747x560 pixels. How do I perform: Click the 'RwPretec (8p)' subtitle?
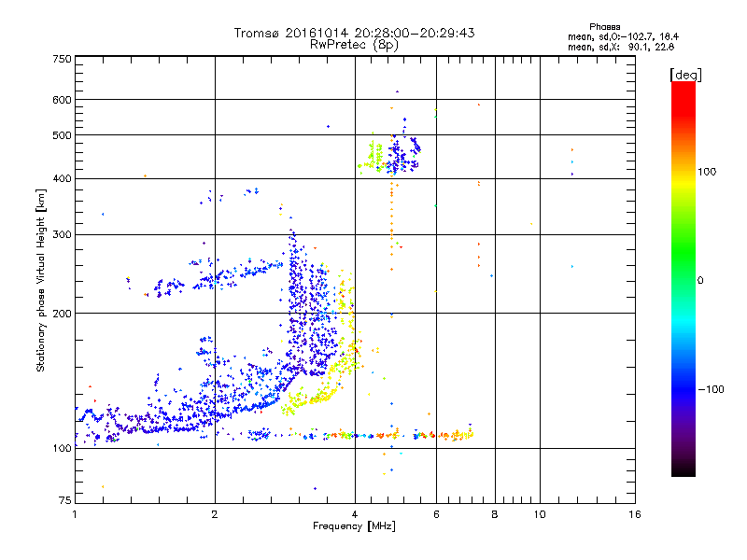pos(354,45)
